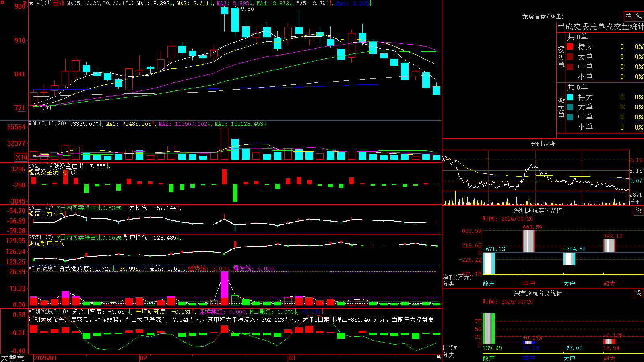This screenshot has height=362, width=644.
Task: Click MA1: 8.298 value in K-line header
Action: click(x=155, y=3)
